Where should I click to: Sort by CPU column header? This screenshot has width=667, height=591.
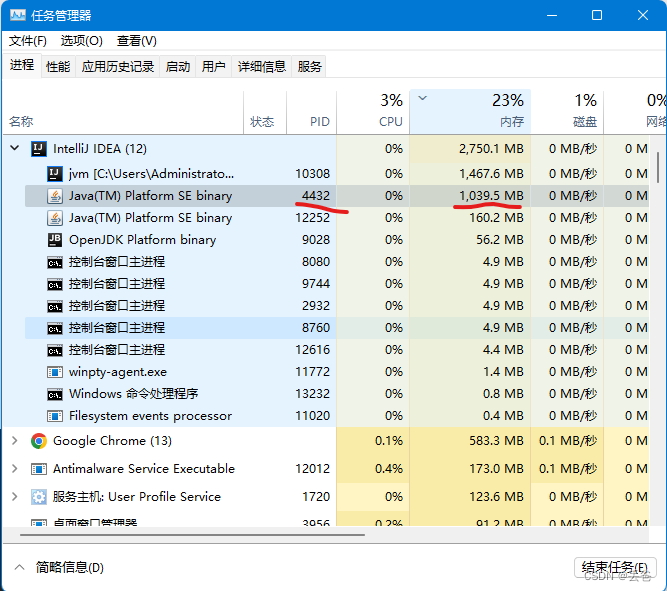click(x=373, y=113)
